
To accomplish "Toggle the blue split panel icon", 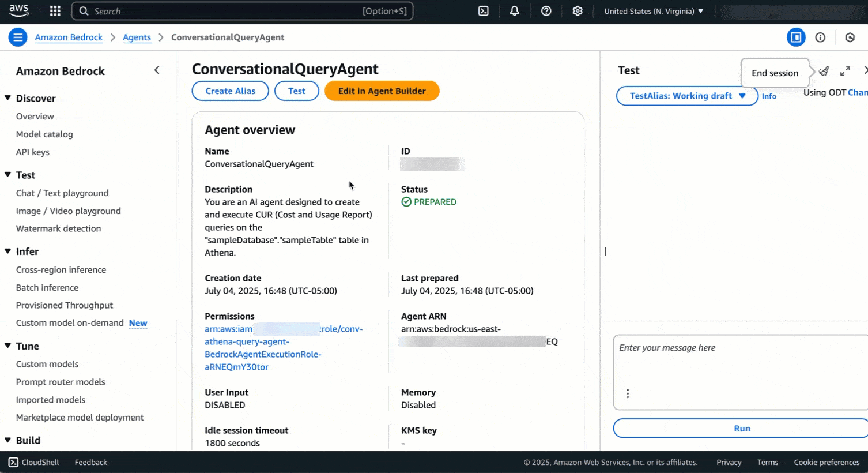I will point(797,37).
